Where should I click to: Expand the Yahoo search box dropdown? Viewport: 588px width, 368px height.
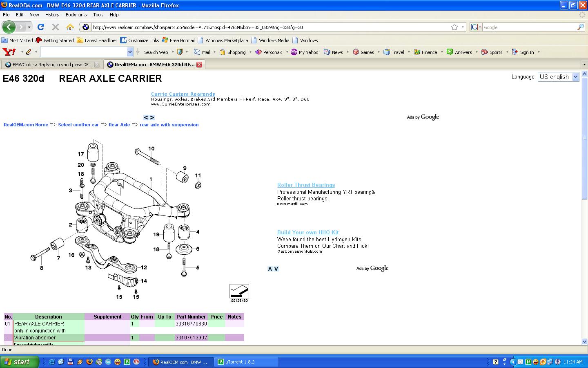pyautogui.click(x=130, y=52)
